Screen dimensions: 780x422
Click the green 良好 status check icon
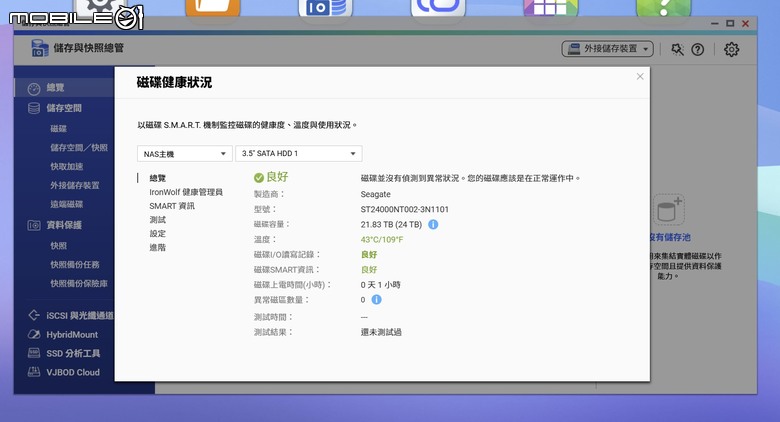tap(259, 178)
